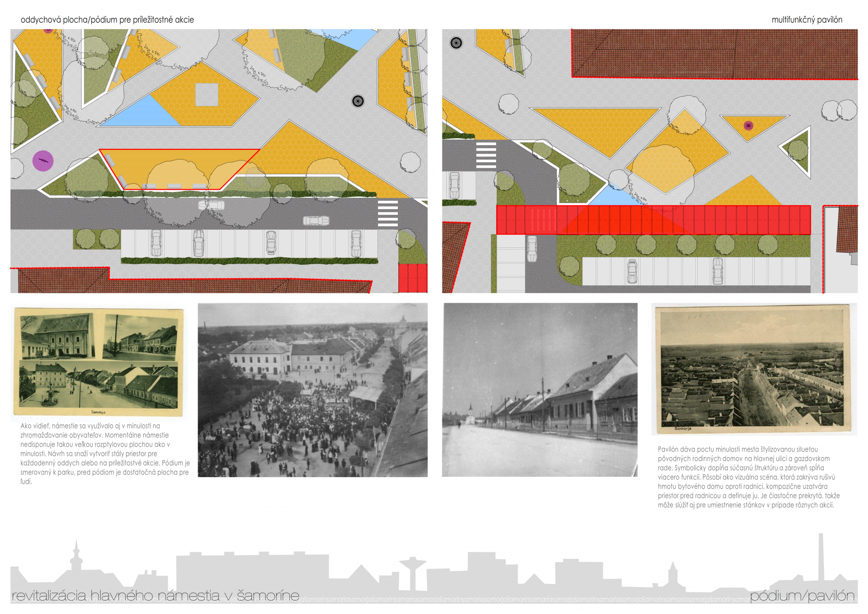Viewport: 868px width, 614px height.
Task: Open the three-view Samorja postcard
Action: point(99,362)
